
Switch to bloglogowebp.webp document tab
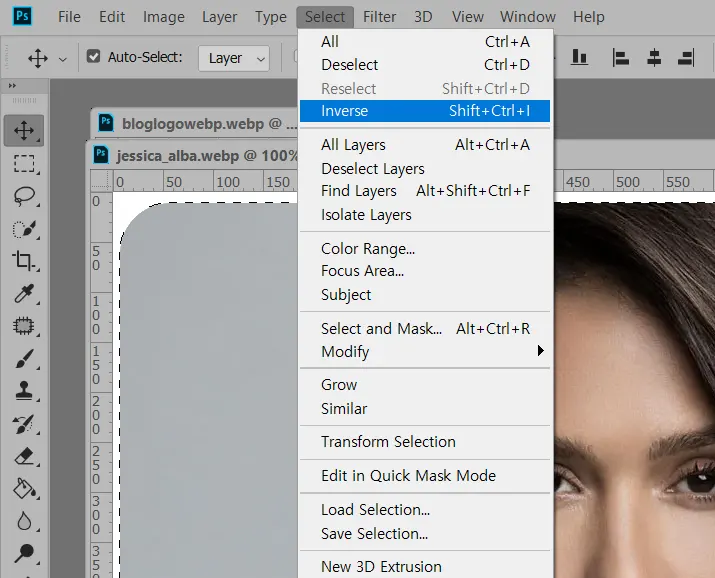(x=195, y=124)
